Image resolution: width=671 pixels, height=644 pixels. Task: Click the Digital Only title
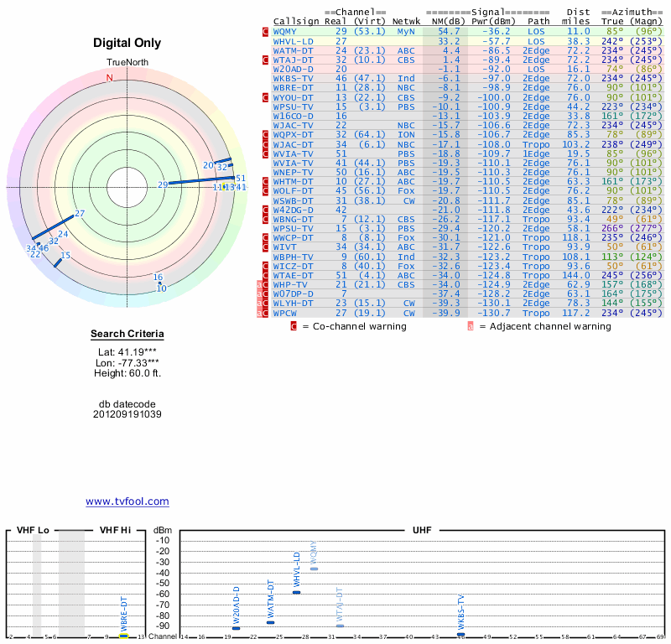tap(127, 43)
